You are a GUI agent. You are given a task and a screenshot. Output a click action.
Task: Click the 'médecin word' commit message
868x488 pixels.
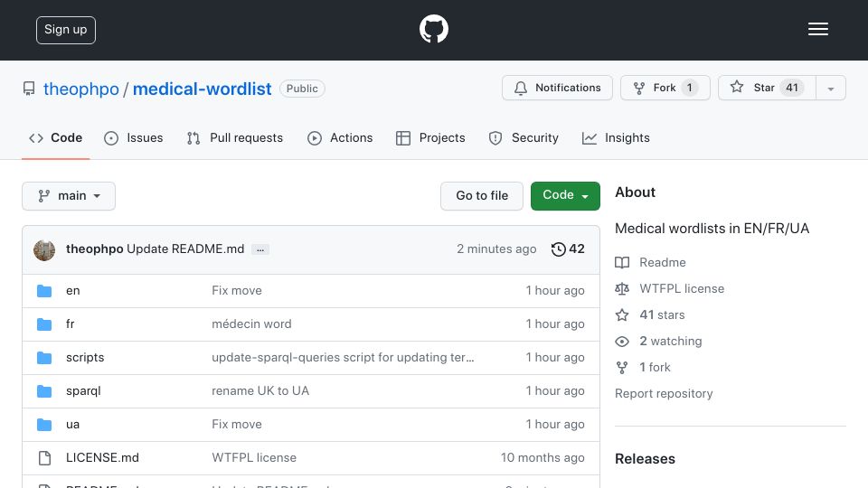click(x=251, y=324)
